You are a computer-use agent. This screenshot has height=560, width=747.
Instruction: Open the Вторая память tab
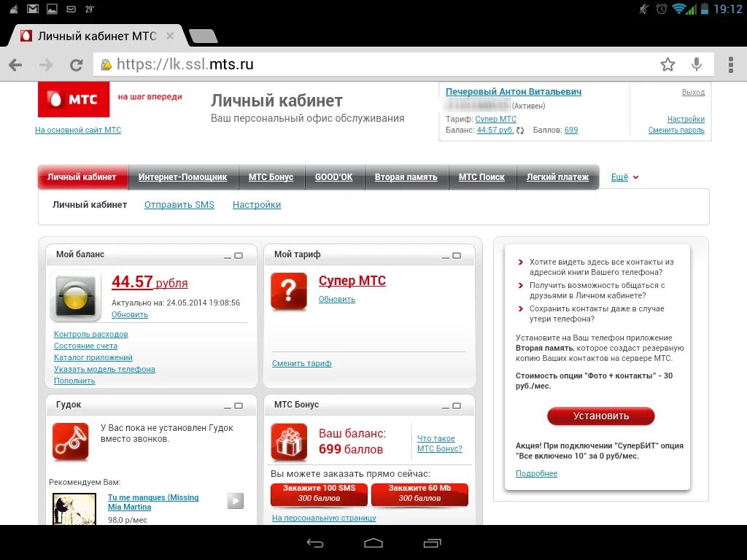pyautogui.click(x=406, y=177)
